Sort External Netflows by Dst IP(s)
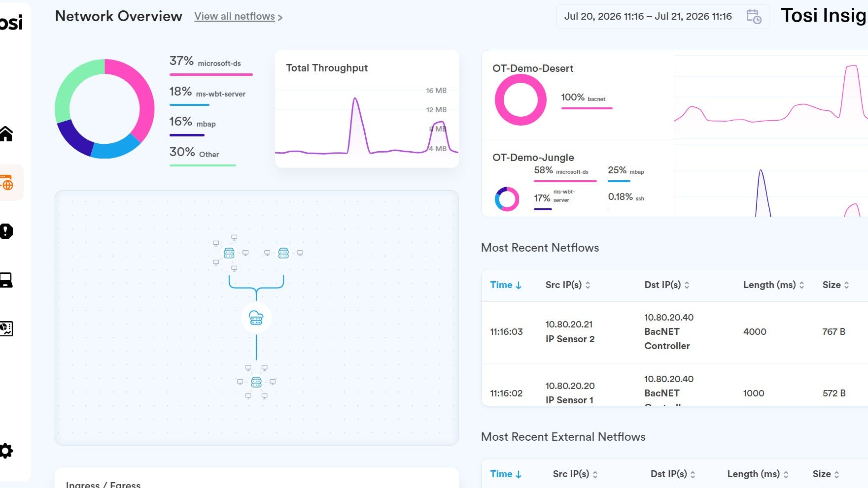 pyautogui.click(x=673, y=474)
